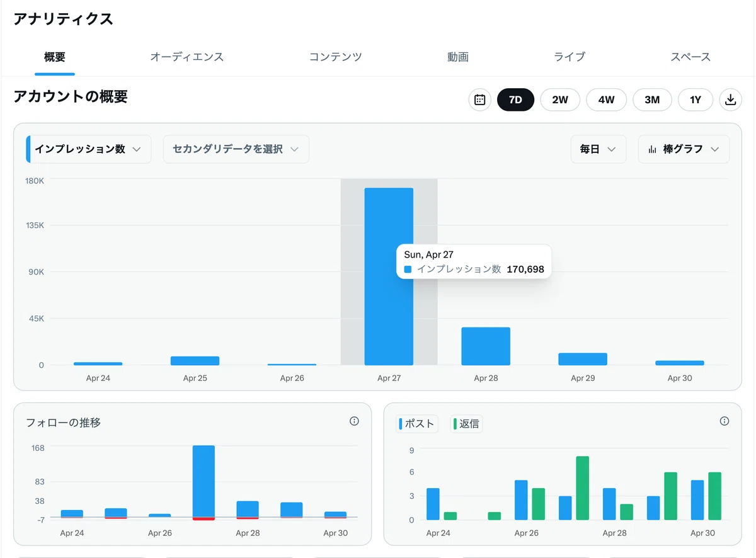
Task: Click the -7 label in follower chart
Action: (40, 520)
